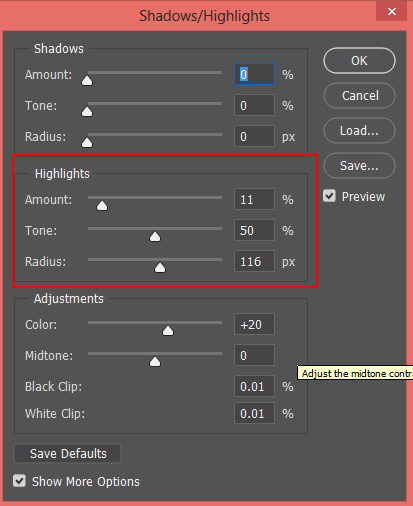Click the Midtone slider handle

coord(155,361)
